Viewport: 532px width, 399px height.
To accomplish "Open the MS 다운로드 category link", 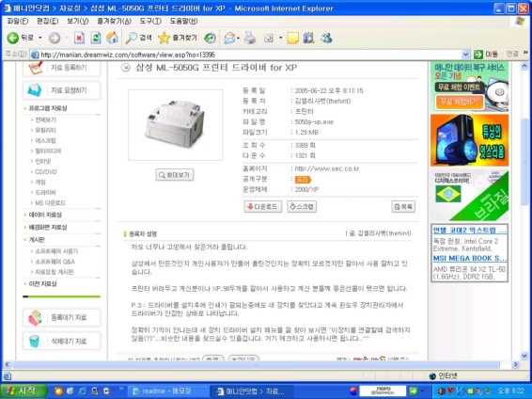I will click(x=50, y=203).
